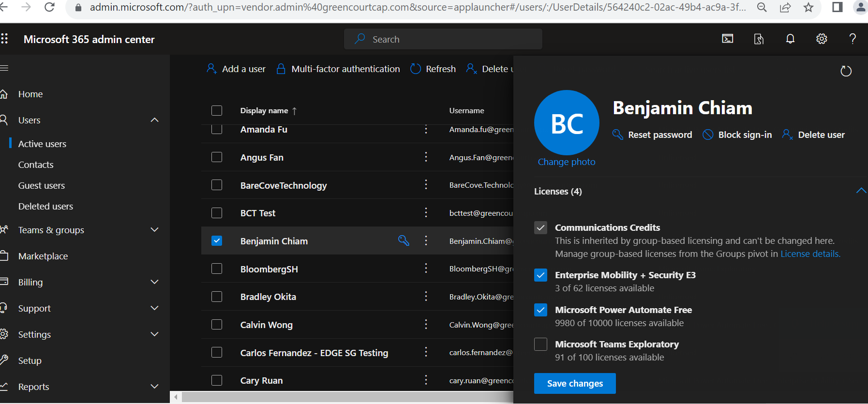
Task: Bookmark this page with the star icon
Action: [x=808, y=7]
